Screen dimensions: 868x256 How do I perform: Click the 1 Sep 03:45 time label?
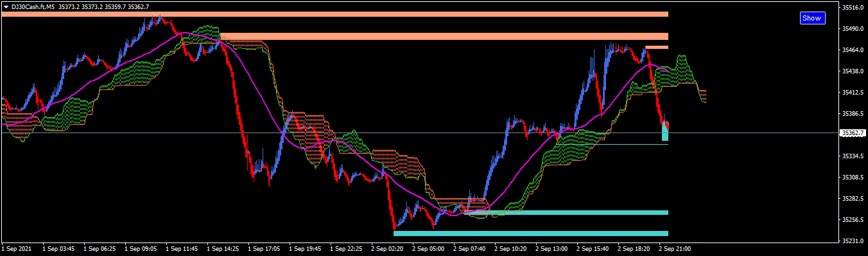tap(59, 248)
